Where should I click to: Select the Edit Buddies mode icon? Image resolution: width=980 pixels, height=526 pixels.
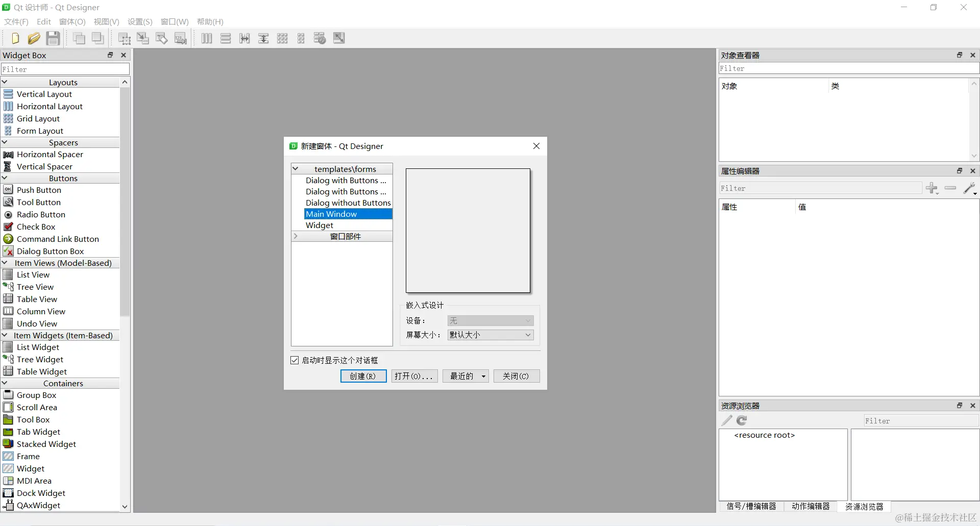[162, 38]
